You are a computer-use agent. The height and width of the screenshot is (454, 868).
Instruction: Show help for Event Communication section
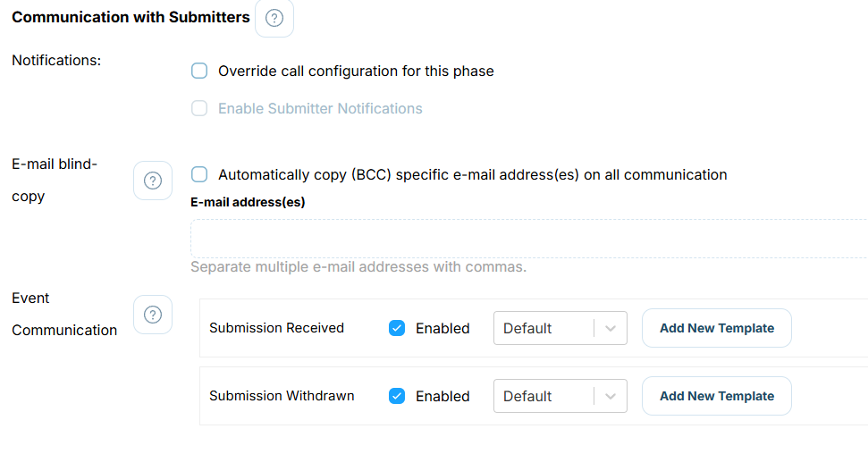point(153,315)
